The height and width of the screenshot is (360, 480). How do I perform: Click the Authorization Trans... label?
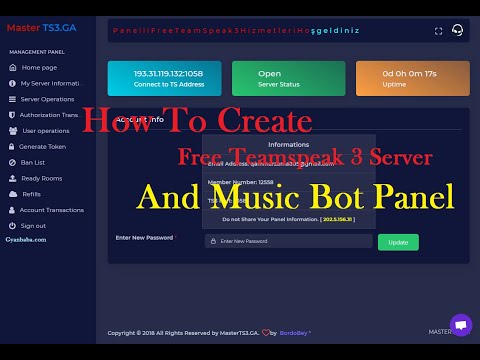coord(49,115)
